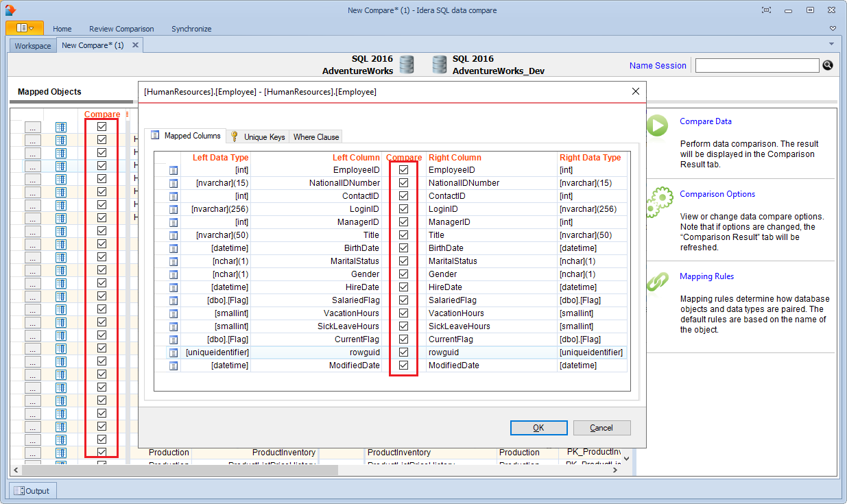Uncheck Compare for SickLeaveHours column

point(403,326)
